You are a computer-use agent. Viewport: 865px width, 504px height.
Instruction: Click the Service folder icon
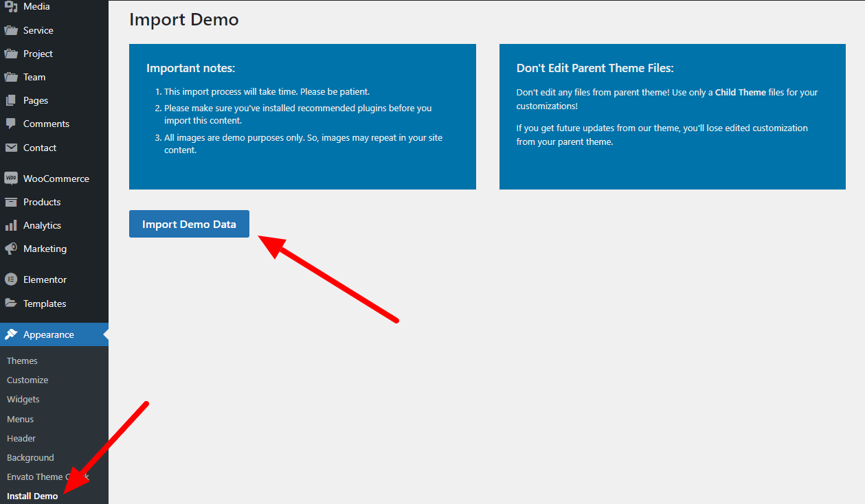tap(11, 30)
